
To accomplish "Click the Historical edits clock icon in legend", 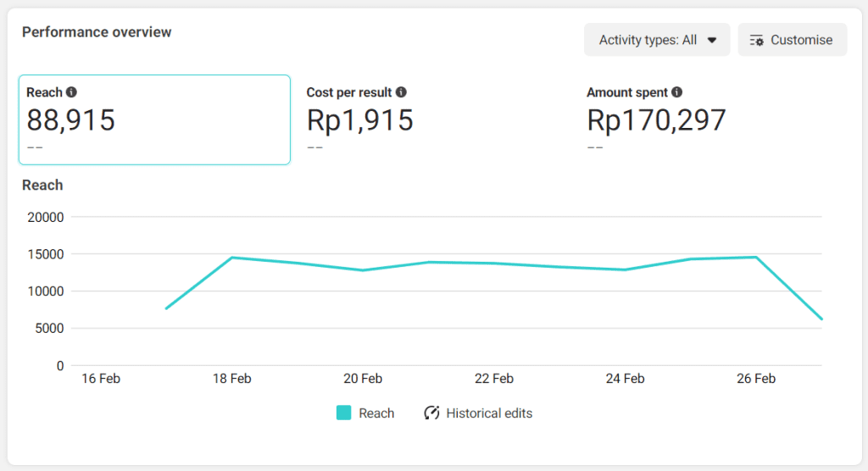I will (x=432, y=413).
